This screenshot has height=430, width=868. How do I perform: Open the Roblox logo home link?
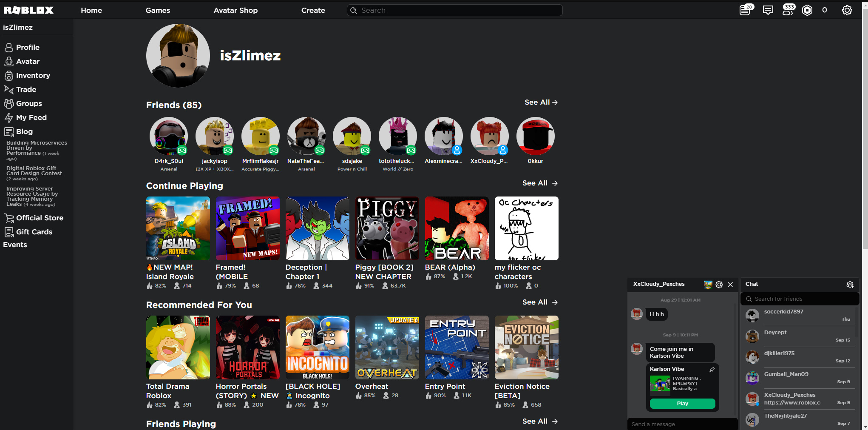pyautogui.click(x=29, y=10)
